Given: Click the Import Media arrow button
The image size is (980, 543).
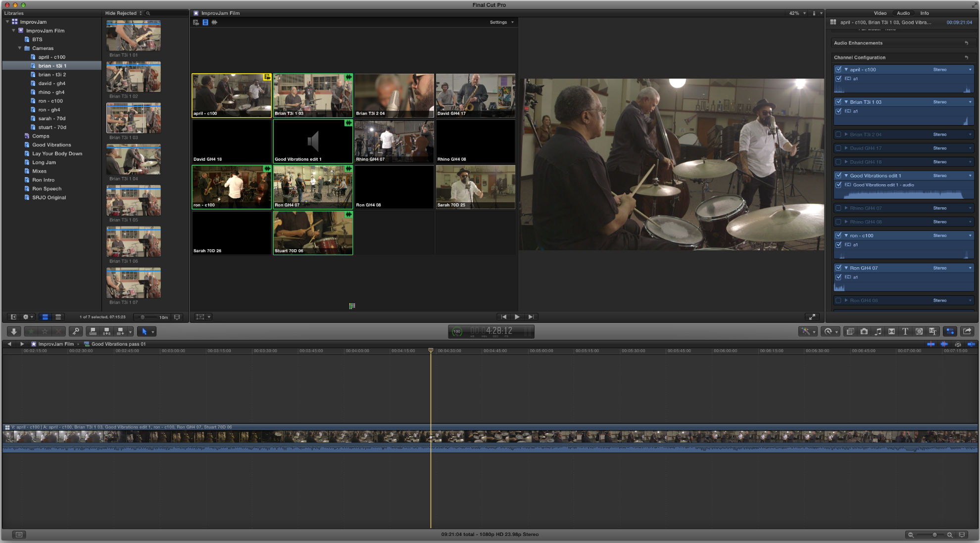Looking at the screenshot, I should point(14,332).
